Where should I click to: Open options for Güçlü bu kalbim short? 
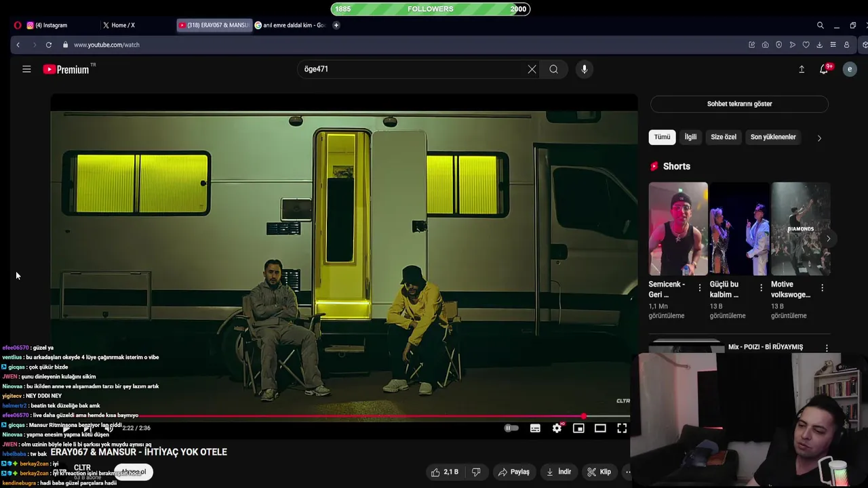point(761,288)
